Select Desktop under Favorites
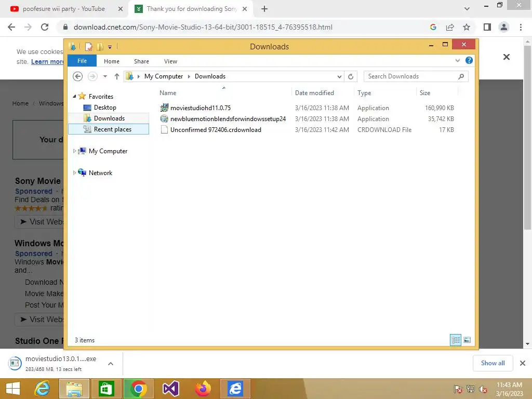Screen dimensions: 532x399 pyautogui.click(x=105, y=108)
